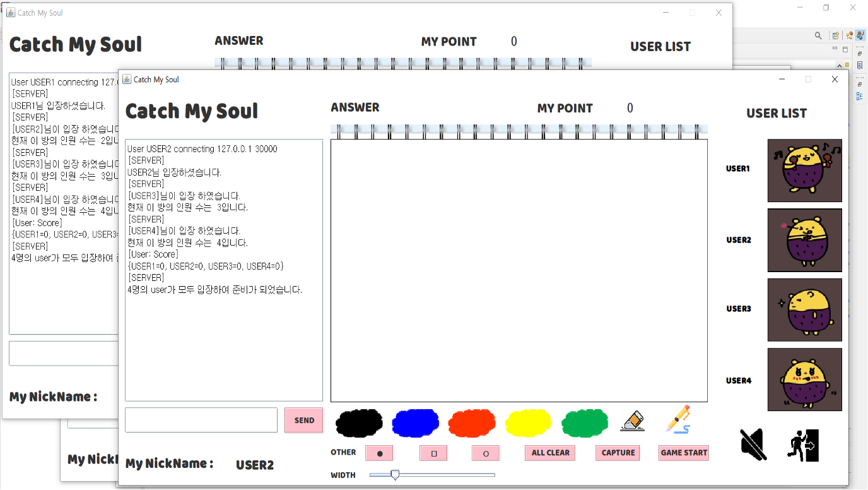
Task: Click the ANSWER label in the front window
Action: tap(355, 107)
